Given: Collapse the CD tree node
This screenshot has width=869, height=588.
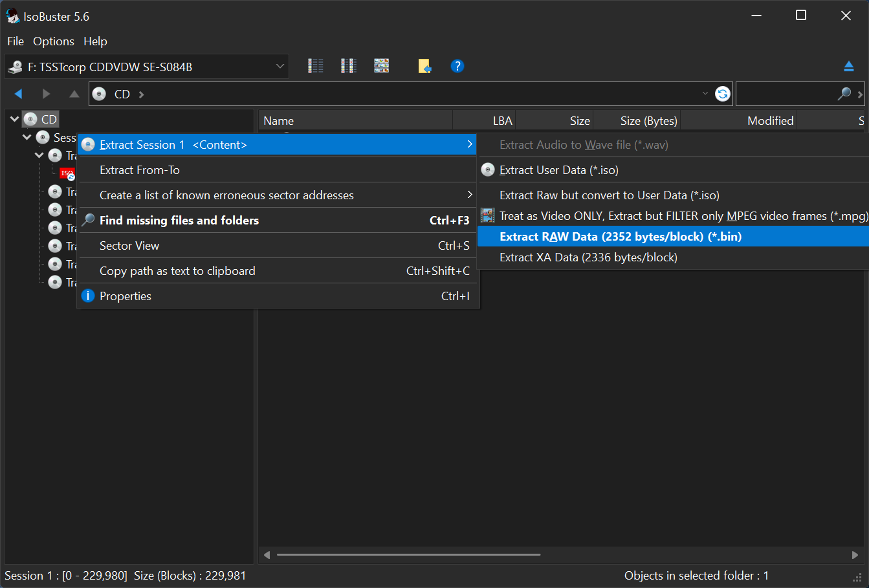Looking at the screenshot, I should (x=14, y=119).
